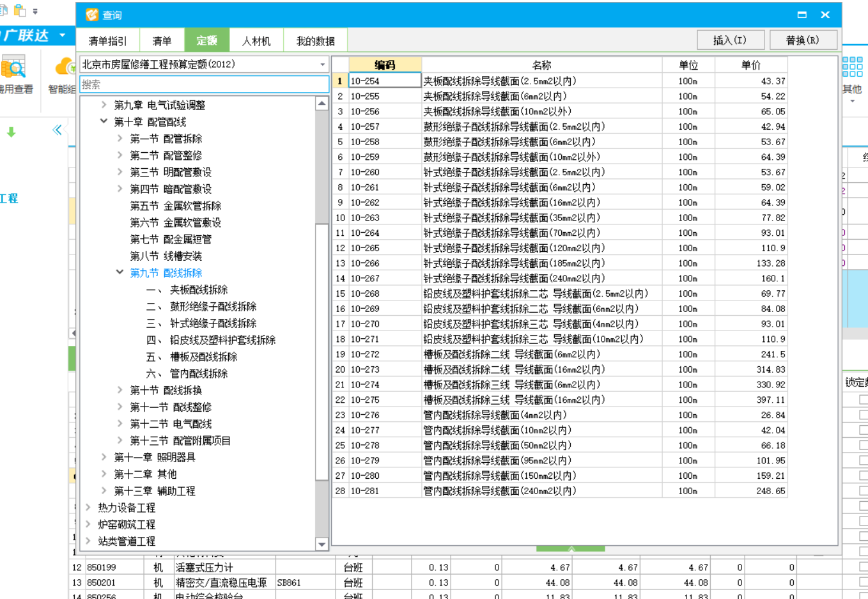Select row 10-257 鼓形绝缘子配线拆除

pyautogui.click(x=559, y=127)
